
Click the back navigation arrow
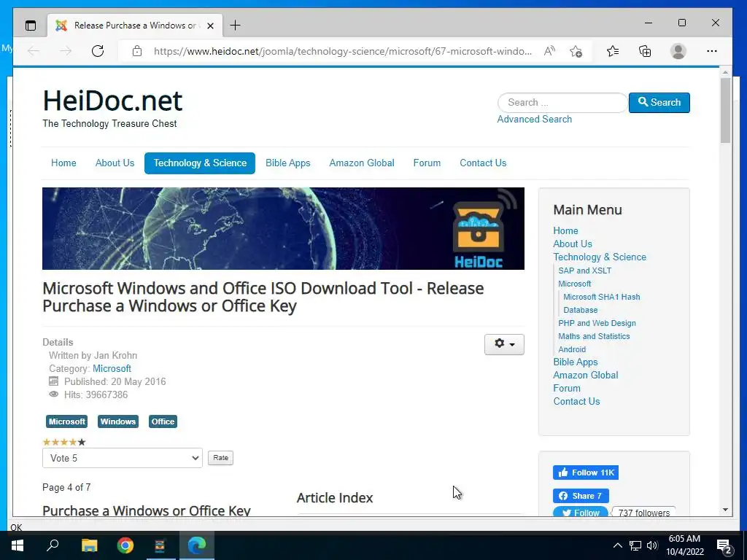click(x=34, y=51)
